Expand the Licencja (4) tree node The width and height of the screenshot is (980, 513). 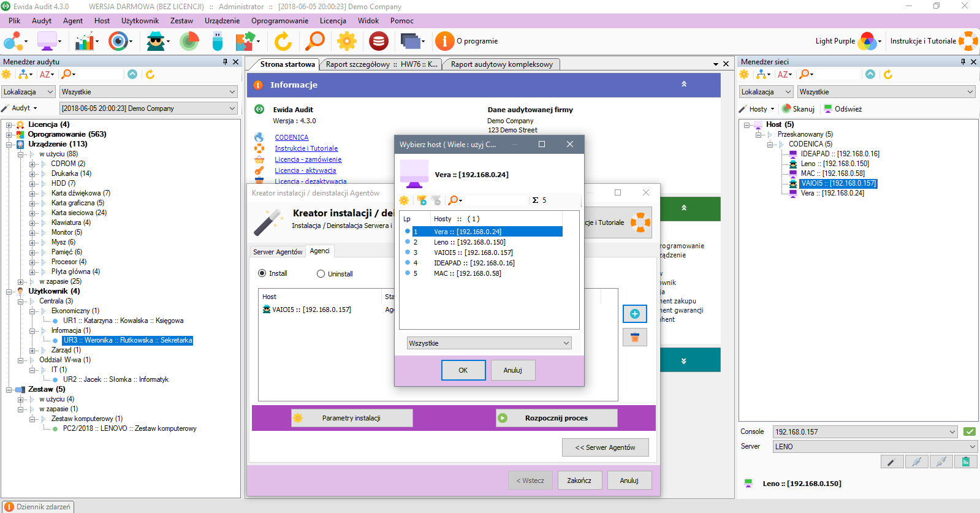[x=9, y=124]
